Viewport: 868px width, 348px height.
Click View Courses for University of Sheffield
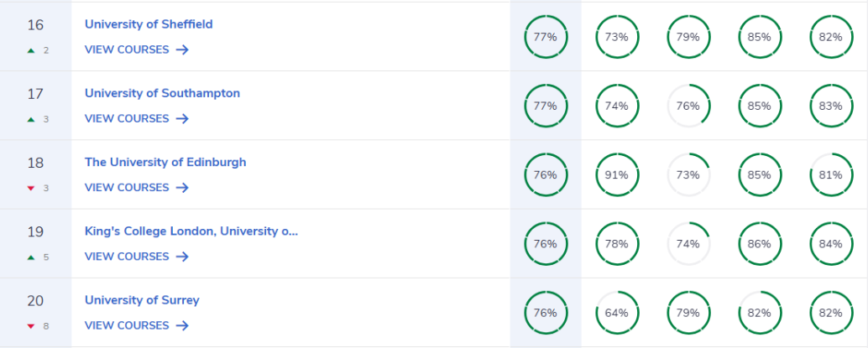127,49
